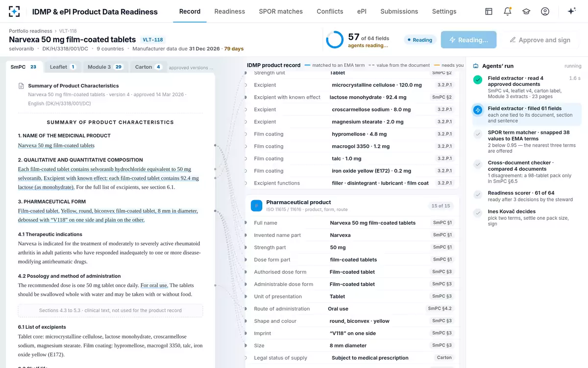Go to Portfolio readiness breadcrumb
588x368 pixels.
point(30,31)
